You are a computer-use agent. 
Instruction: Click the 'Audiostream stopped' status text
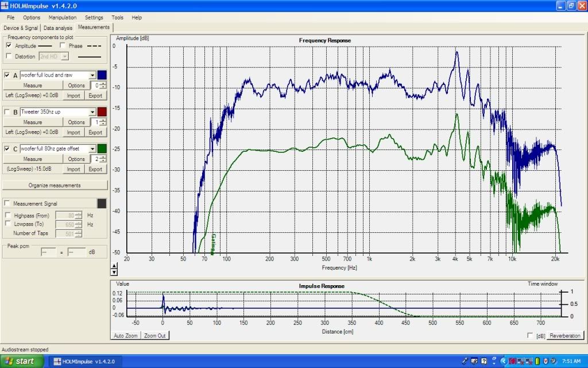(25, 350)
